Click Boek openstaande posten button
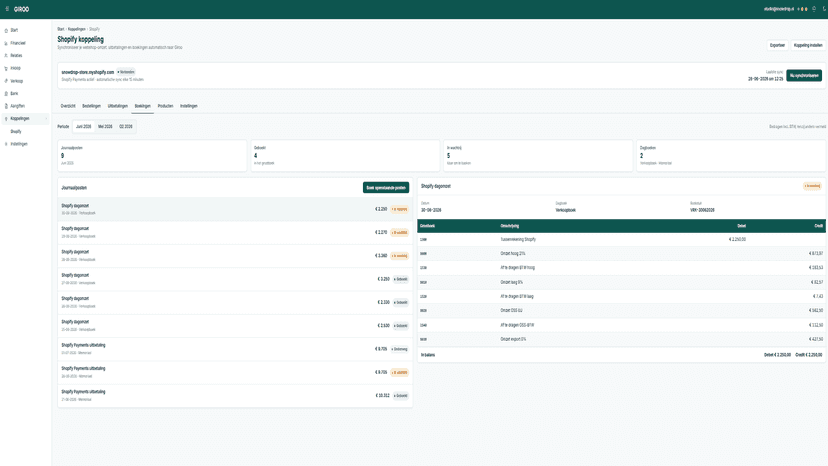Screen dimensions: 828x466 [386, 188]
